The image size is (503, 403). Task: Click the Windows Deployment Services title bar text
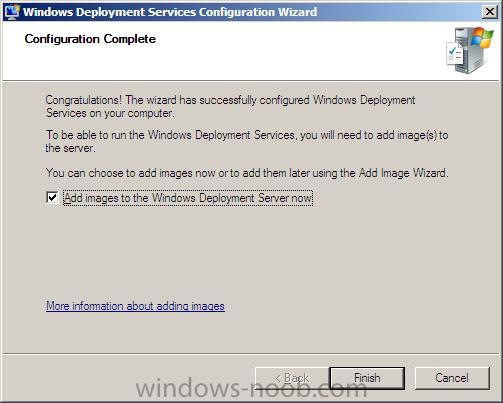170,12
